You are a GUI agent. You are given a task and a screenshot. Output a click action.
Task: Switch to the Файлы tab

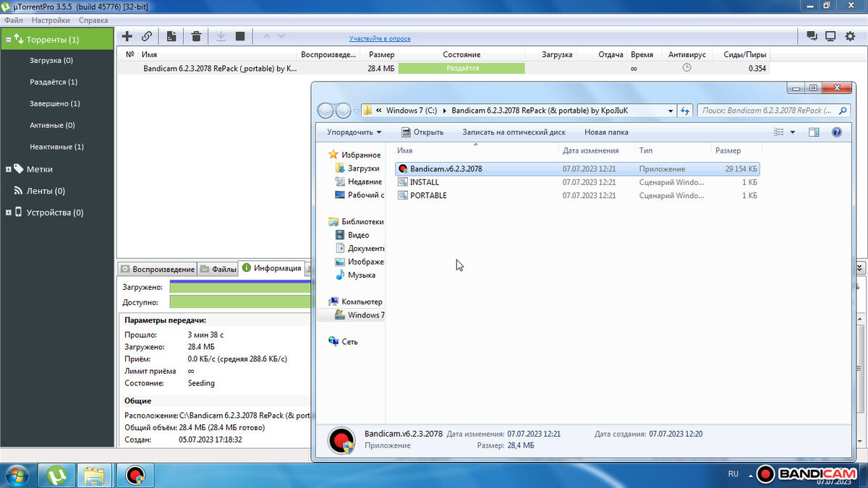pyautogui.click(x=218, y=269)
